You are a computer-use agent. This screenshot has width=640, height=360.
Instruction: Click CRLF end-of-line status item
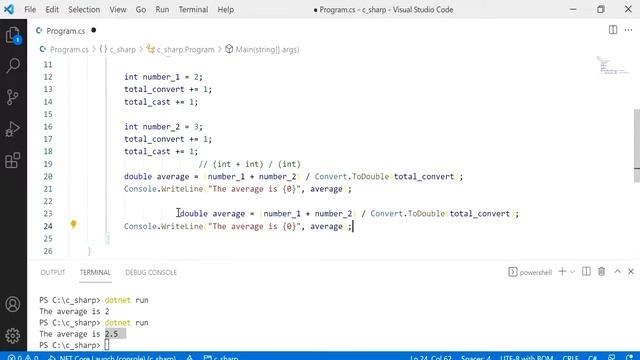[x=570, y=358]
